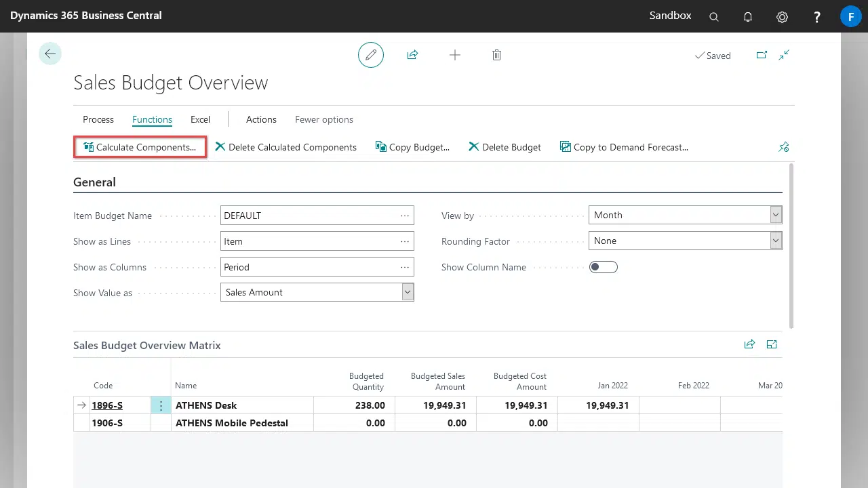
Task: Open lookup for Item Budget Name
Action: (x=405, y=216)
